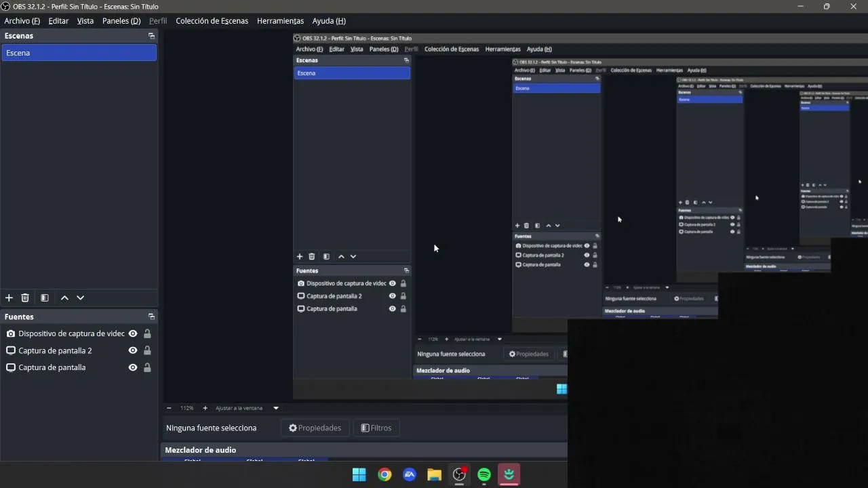Open the Paneles menu

(x=121, y=21)
